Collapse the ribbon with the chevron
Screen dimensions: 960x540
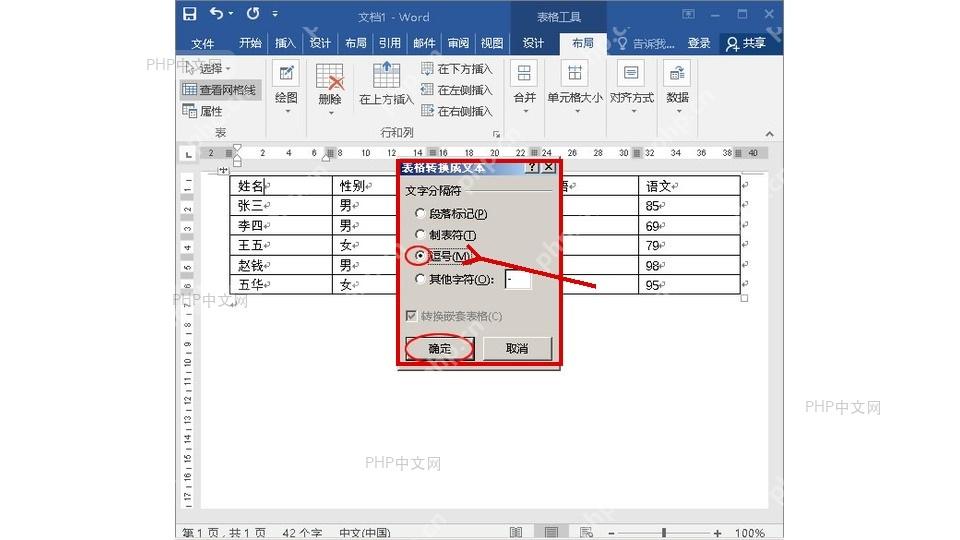pos(770,133)
